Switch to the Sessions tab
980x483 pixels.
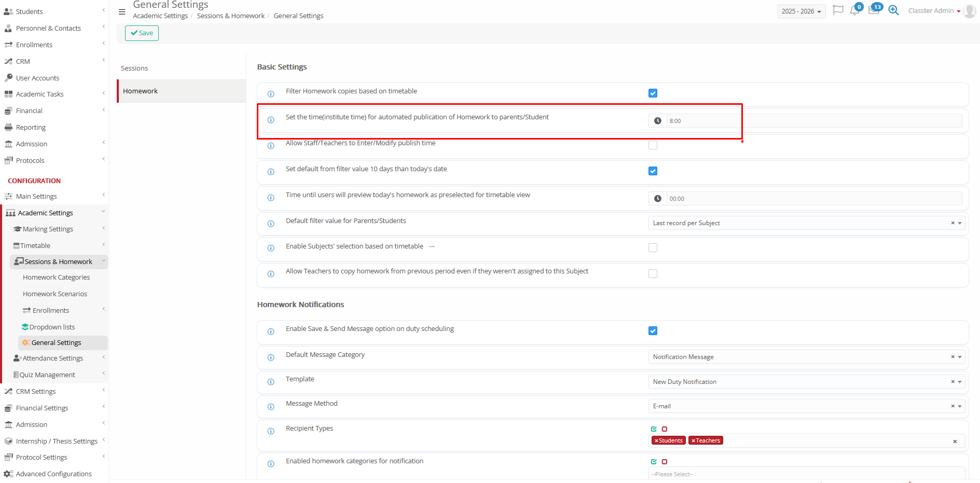134,68
